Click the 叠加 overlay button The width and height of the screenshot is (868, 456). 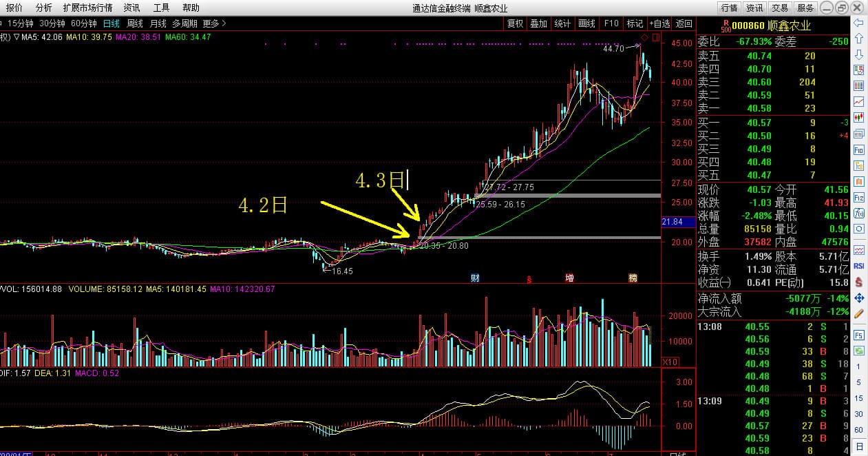538,23
